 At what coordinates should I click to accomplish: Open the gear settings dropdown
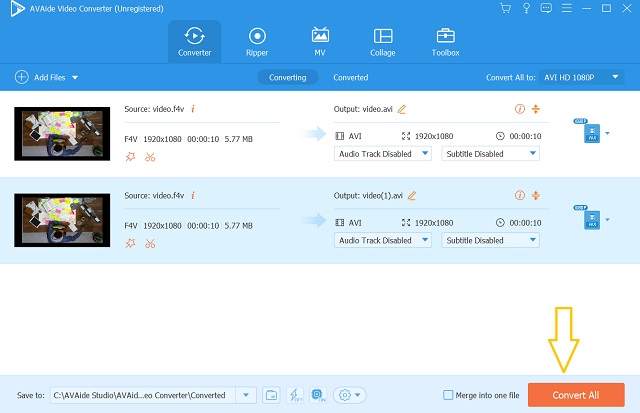pyautogui.click(x=350, y=395)
